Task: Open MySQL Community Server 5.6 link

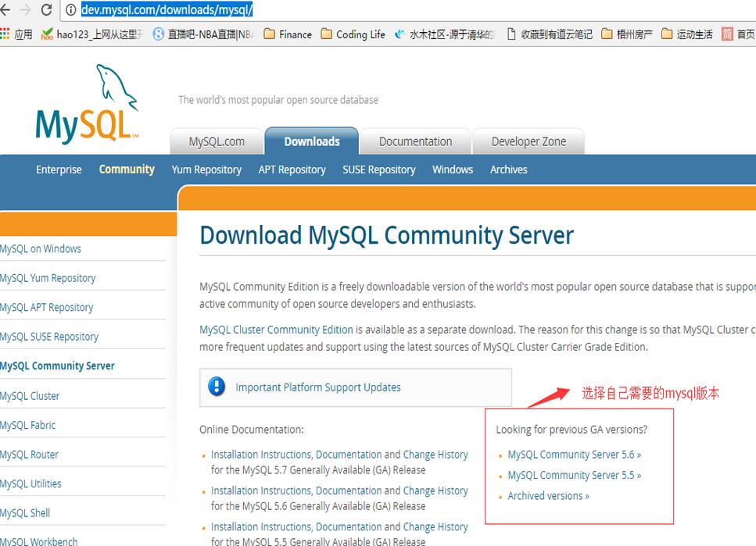Action: pyautogui.click(x=575, y=455)
